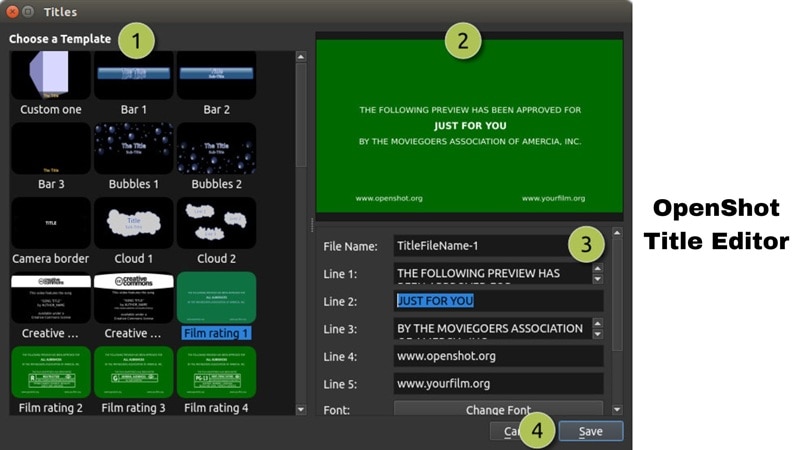Click the Line 3 field down arrow
This screenshot has height=450, width=800.
point(597,334)
